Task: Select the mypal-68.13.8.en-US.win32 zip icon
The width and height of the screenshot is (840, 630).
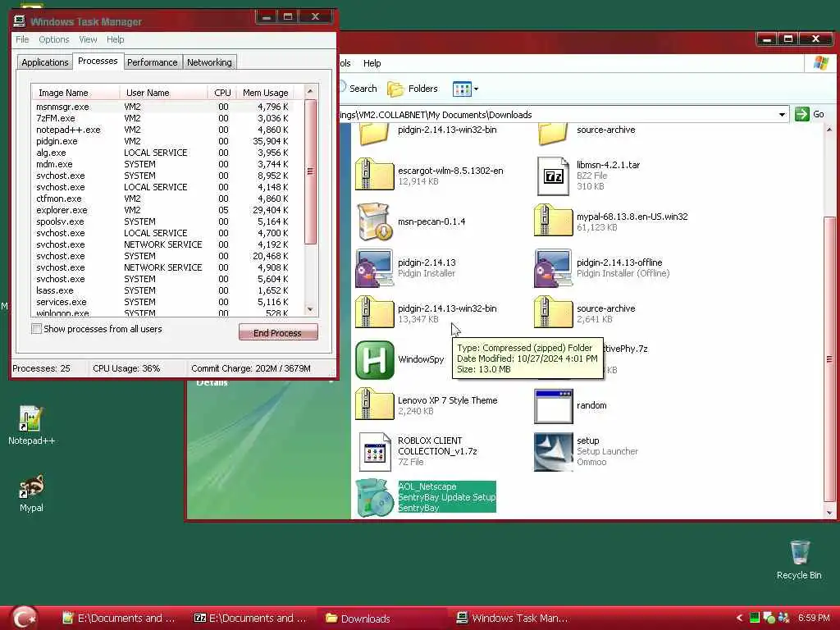Action: 554,221
